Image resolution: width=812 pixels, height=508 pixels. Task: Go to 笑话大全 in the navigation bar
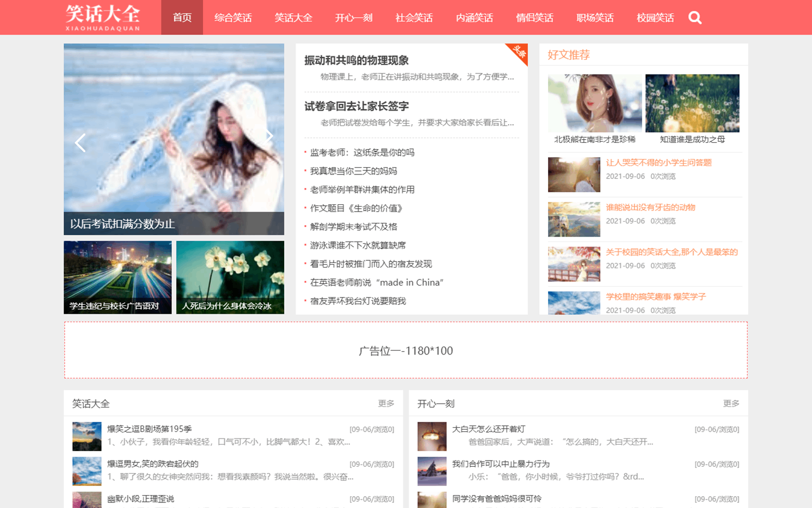point(293,17)
